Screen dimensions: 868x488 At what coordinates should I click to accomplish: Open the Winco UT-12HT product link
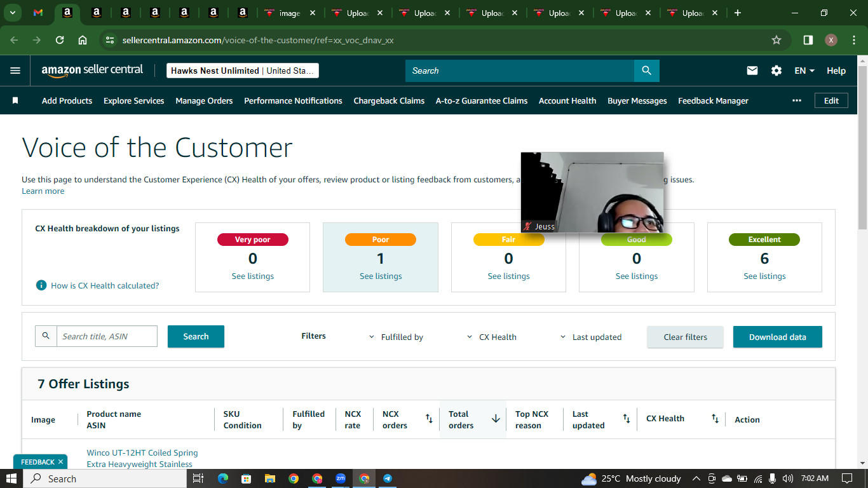pyautogui.click(x=142, y=458)
